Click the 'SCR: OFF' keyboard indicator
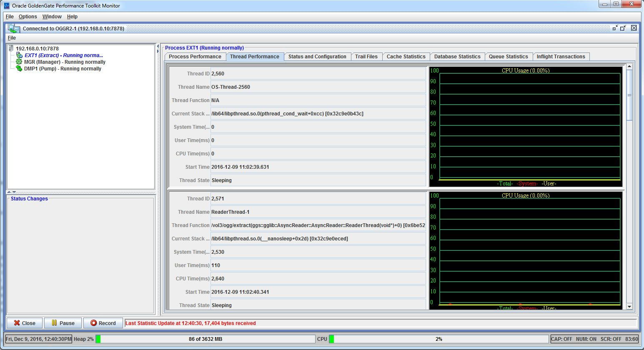 [611, 339]
